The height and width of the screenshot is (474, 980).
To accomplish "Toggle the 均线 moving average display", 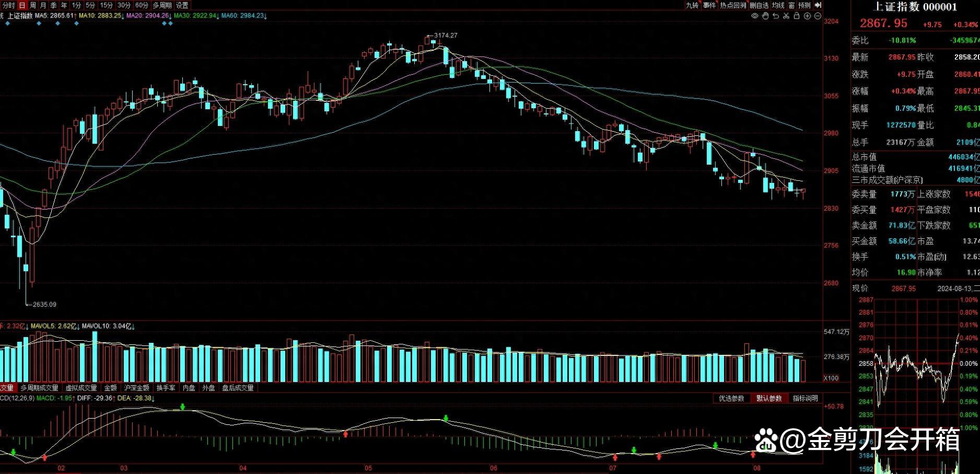I will coord(778,5).
